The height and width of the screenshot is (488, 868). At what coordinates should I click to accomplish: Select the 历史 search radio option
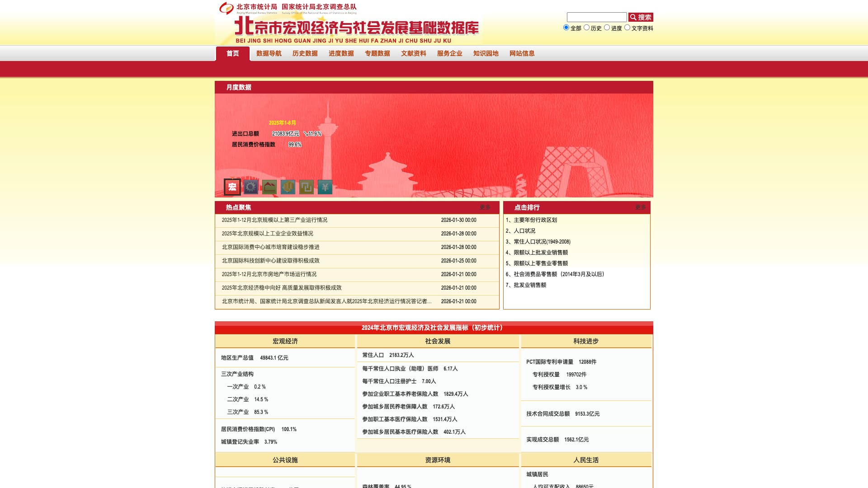(586, 28)
